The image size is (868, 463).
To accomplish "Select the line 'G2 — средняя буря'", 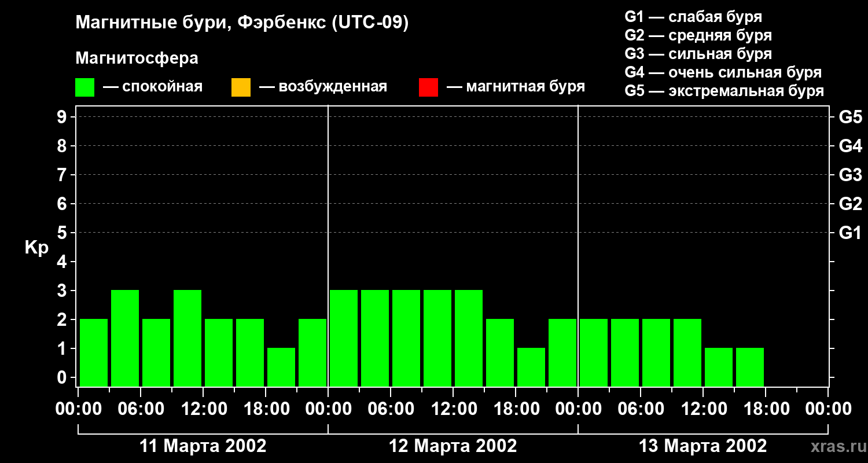I will (698, 35).
